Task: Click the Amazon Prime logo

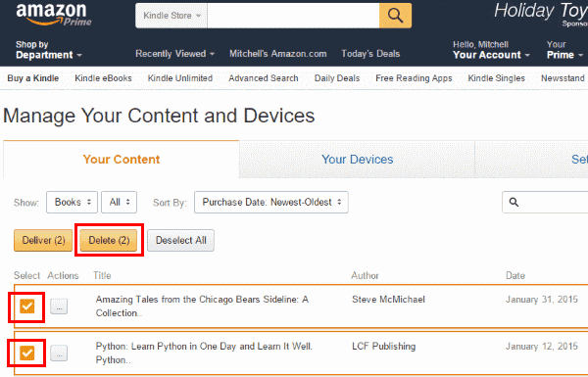Action: coord(54,15)
